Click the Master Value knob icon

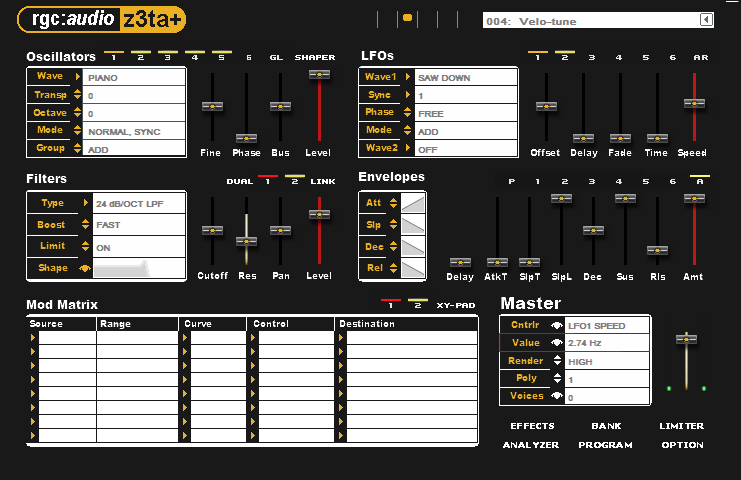click(x=557, y=343)
